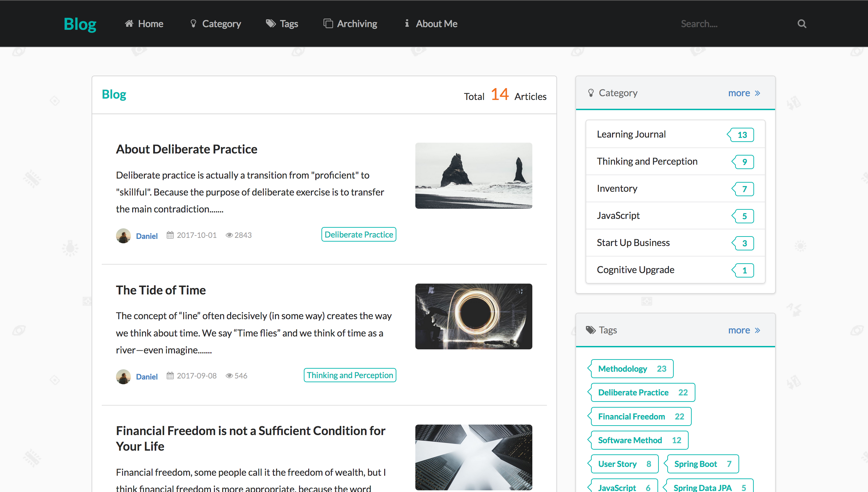Click the eye views icon beside 546
Viewport: 868px width, 492px height.
pyautogui.click(x=229, y=376)
